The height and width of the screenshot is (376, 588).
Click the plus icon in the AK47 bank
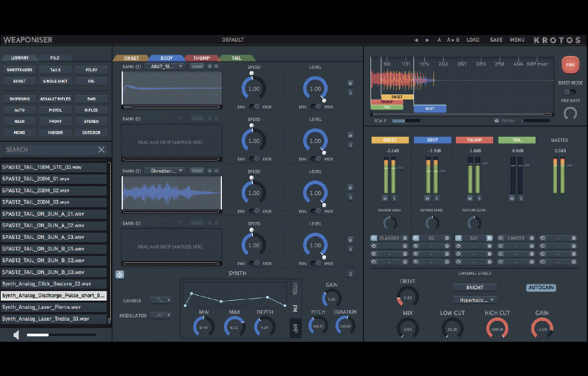pyautogui.click(x=209, y=66)
